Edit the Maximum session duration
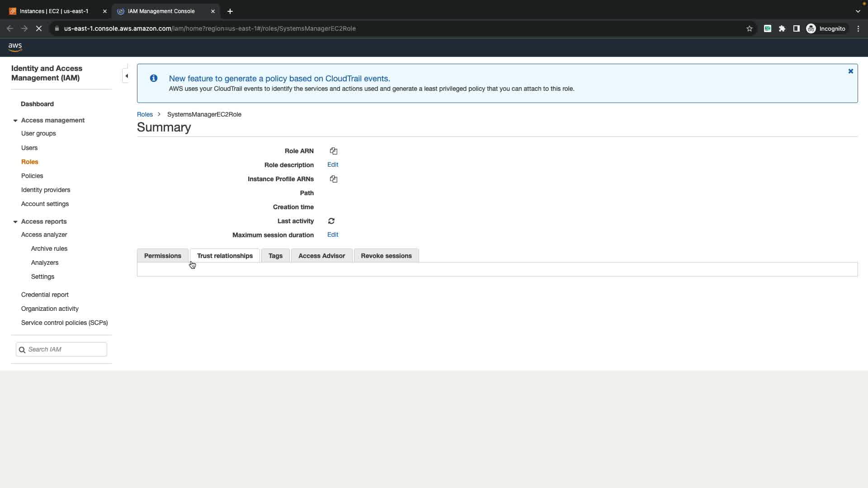The height and width of the screenshot is (488, 868). click(333, 235)
